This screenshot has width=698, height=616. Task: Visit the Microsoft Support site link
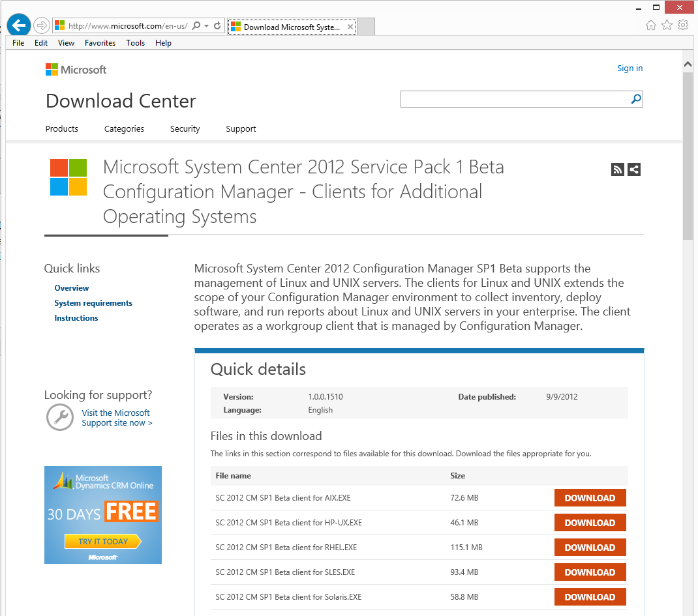[117, 418]
